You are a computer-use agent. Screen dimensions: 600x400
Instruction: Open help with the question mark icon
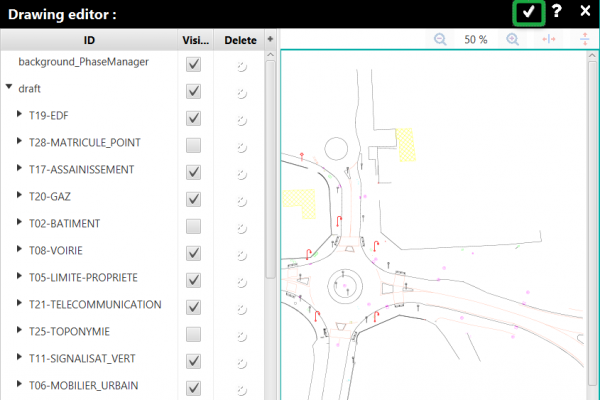(x=557, y=11)
